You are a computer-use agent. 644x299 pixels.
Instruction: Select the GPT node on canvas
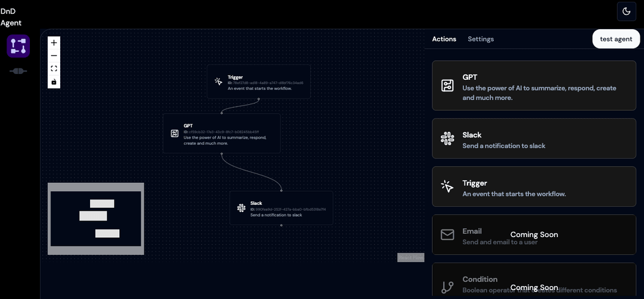222,133
